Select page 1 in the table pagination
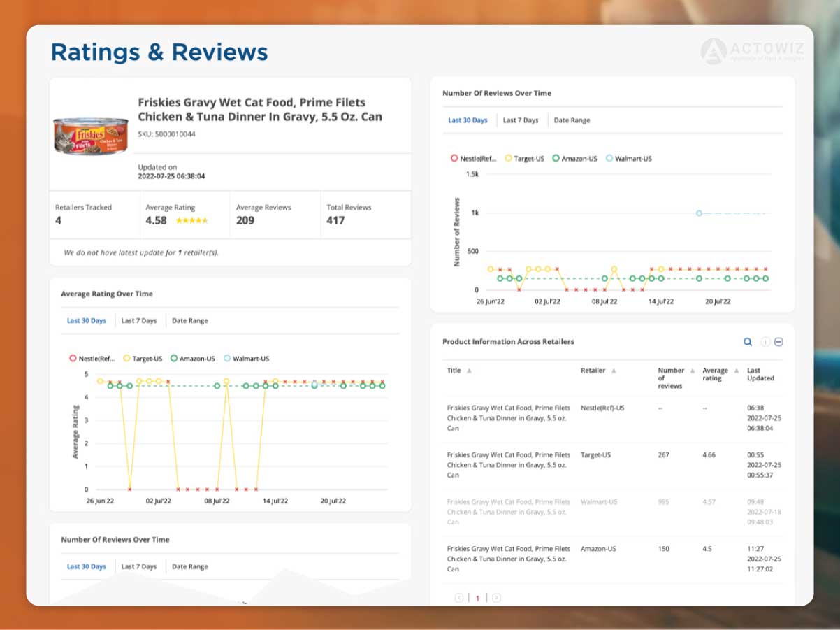The width and height of the screenshot is (840, 630). click(478, 599)
